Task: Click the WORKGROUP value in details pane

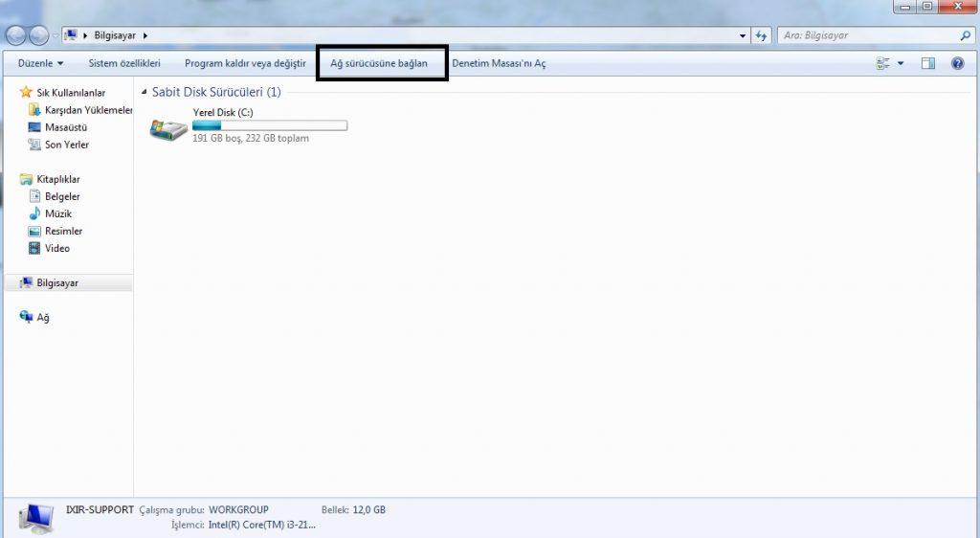Action: [238, 509]
